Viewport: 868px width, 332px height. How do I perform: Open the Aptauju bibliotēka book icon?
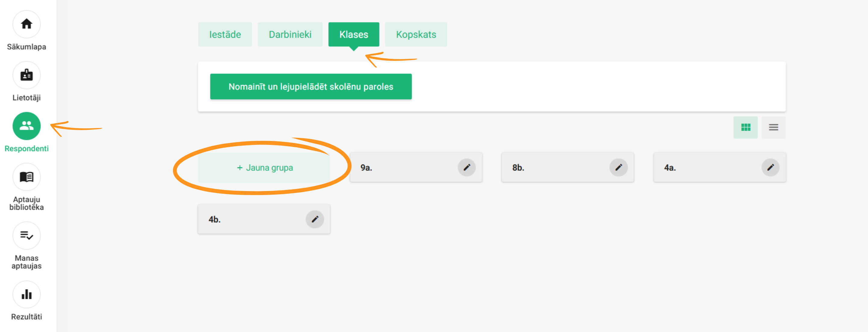tap(26, 177)
